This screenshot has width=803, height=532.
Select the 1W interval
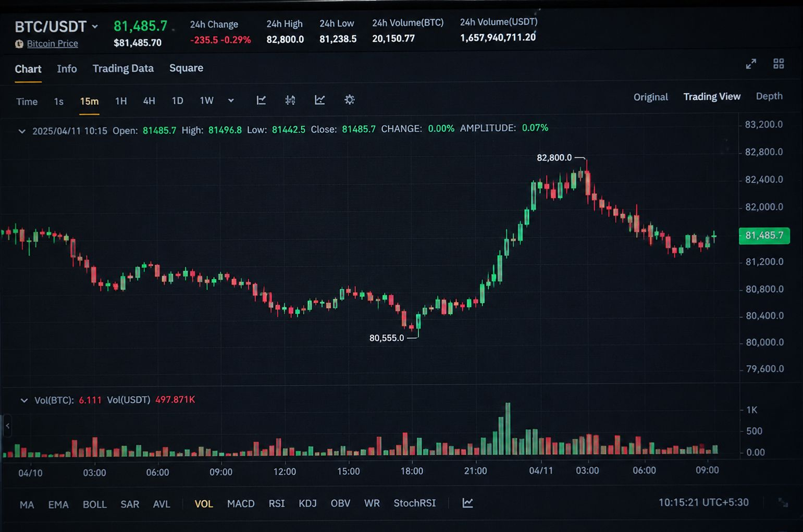coord(207,101)
